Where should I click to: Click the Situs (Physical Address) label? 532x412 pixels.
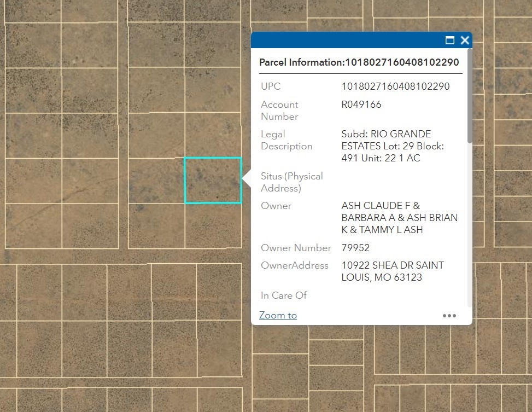point(291,182)
